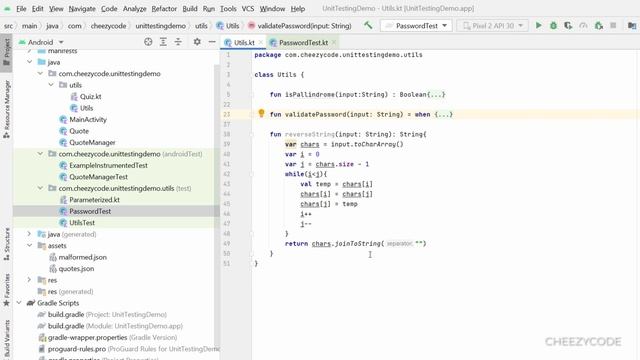
Task: Collapse the assets folder
Action: point(29,246)
